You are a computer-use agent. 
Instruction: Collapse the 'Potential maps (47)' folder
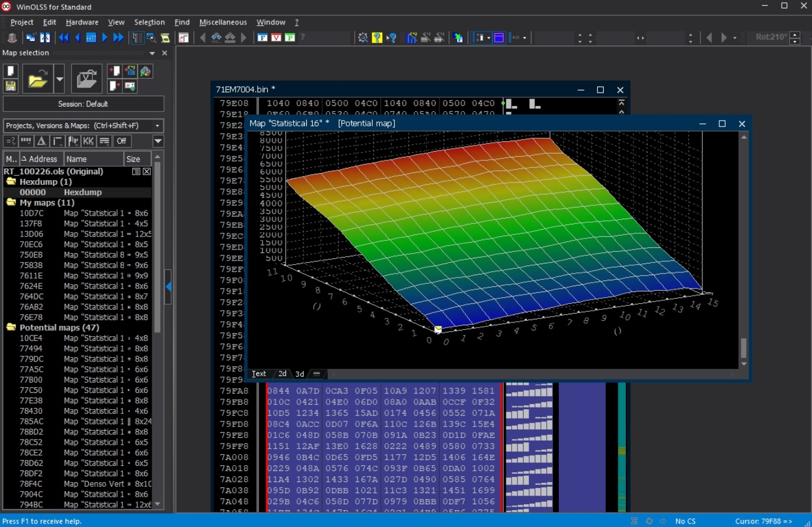11,328
